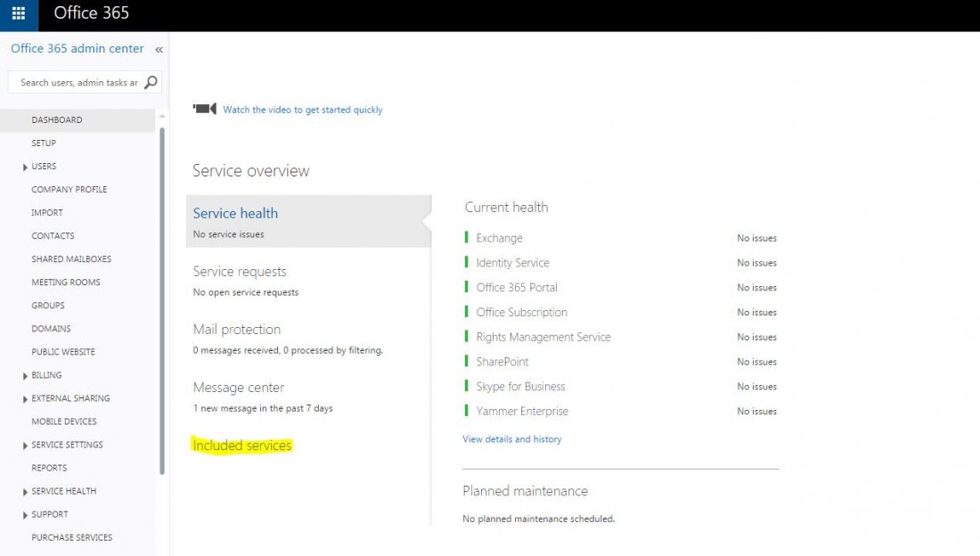
Task: Expand the Service Health sidebar arrow
Action: click(x=25, y=492)
